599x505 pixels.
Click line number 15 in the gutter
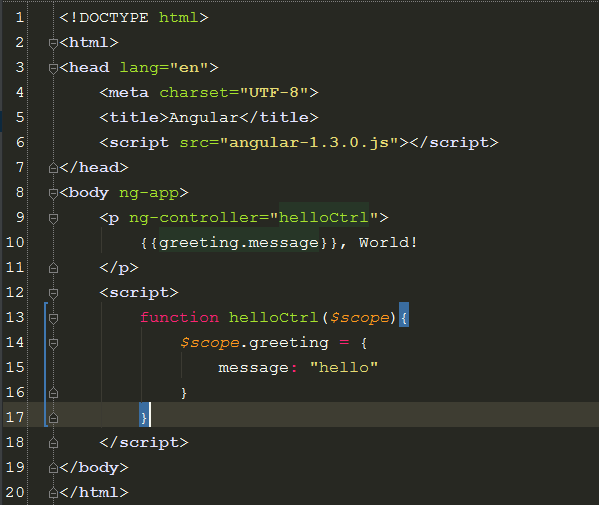point(15,367)
